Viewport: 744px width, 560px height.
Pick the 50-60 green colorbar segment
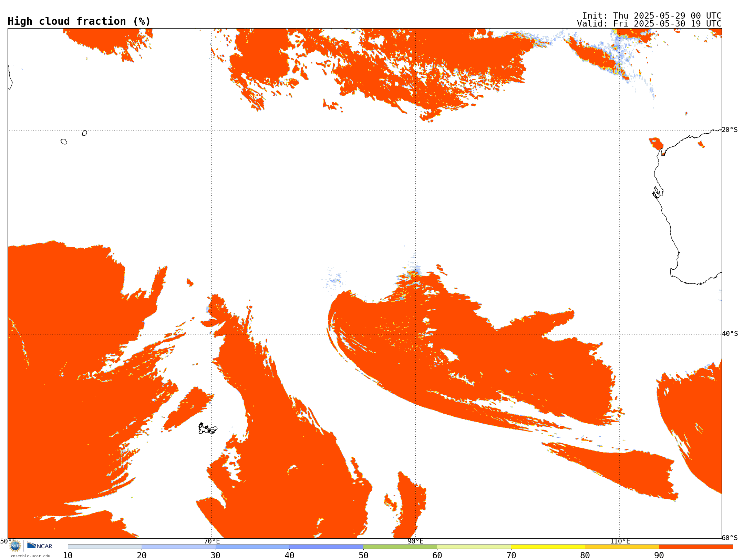(400, 547)
